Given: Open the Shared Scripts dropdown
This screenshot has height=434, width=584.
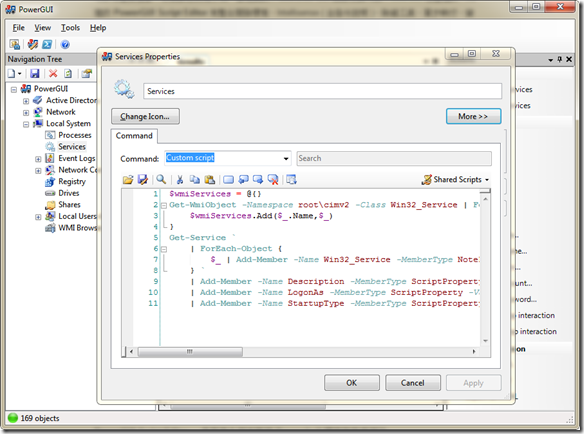Looking at the screenshot, I should pyautogui.click(x=455, y=180).
